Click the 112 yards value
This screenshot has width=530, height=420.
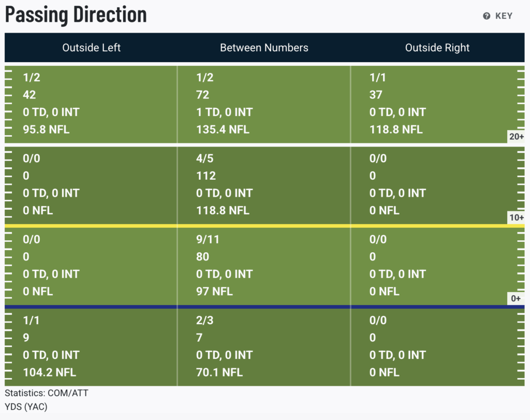[206, 176]
